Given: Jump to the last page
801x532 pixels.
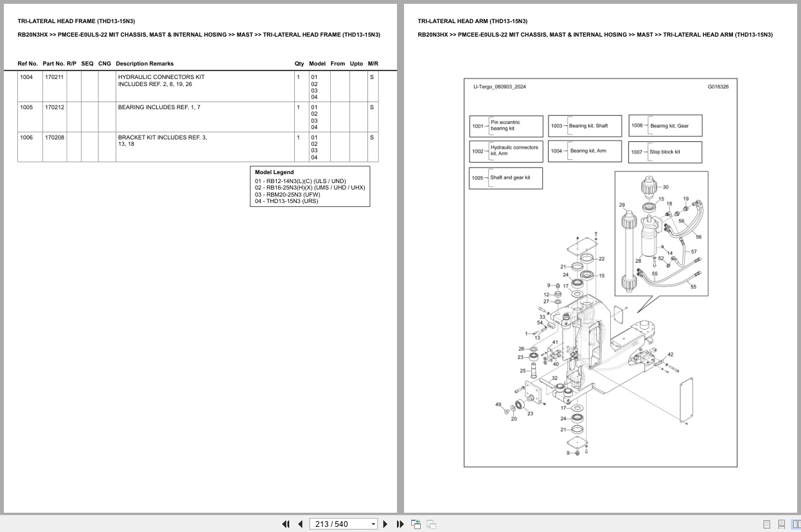Looking at the screenshot, I should (x=400, y=524).
